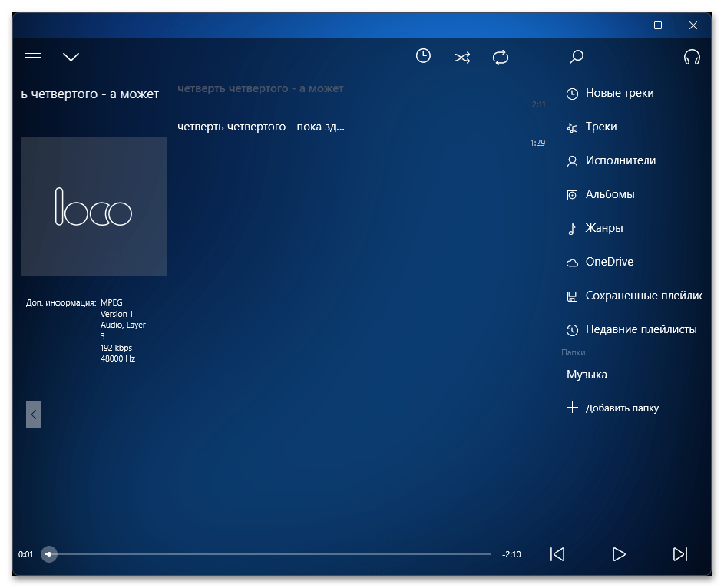This screenshot has width=724, height=588.
Task: Toggle shuffle playback mode
Action: coord(462,57)
